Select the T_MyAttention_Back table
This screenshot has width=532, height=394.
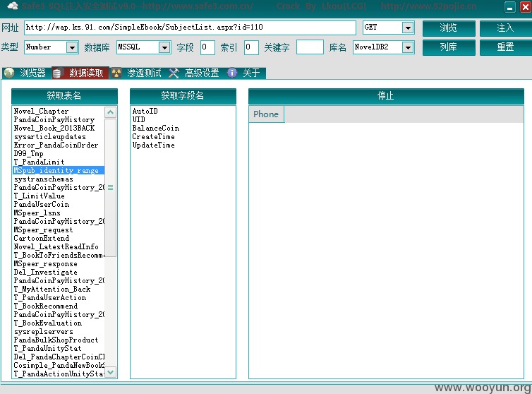click(52, 289)
